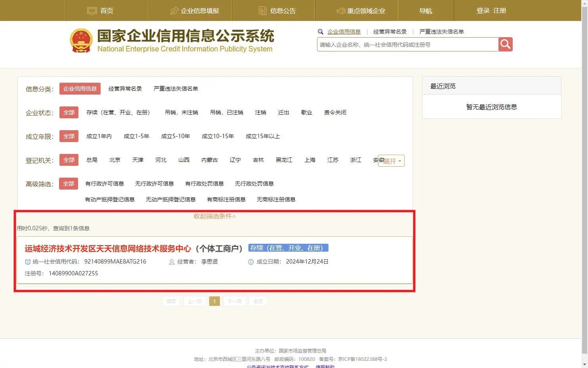The width and height of the screenshot is (588, 368).
Task: Filter by 无商标注册信息
Action: (276, 199)
